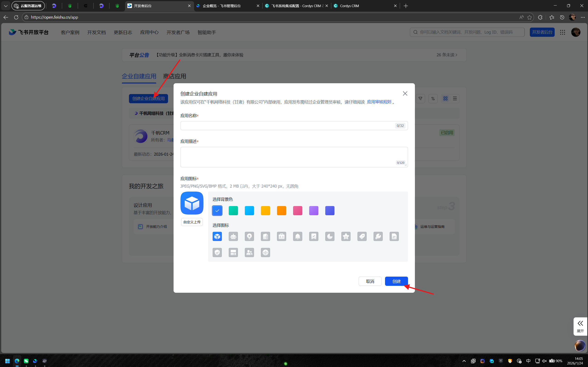Image resolution: width=588 pixels, height=367 pixels.
Task: Choose the wrench app icon
Action: 378,236
